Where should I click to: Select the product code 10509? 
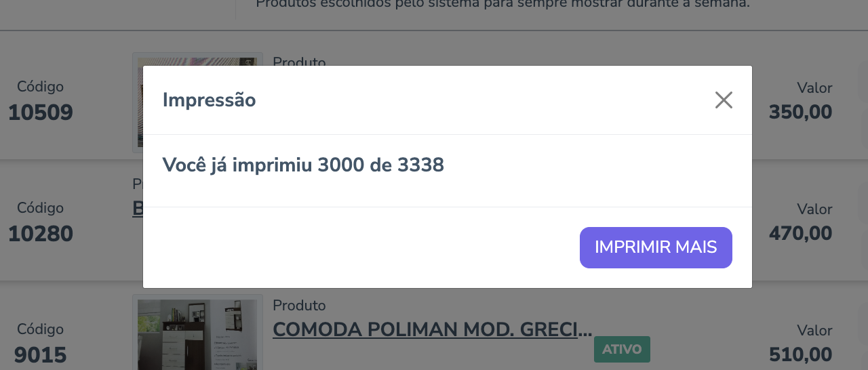(x=41, y=112)
